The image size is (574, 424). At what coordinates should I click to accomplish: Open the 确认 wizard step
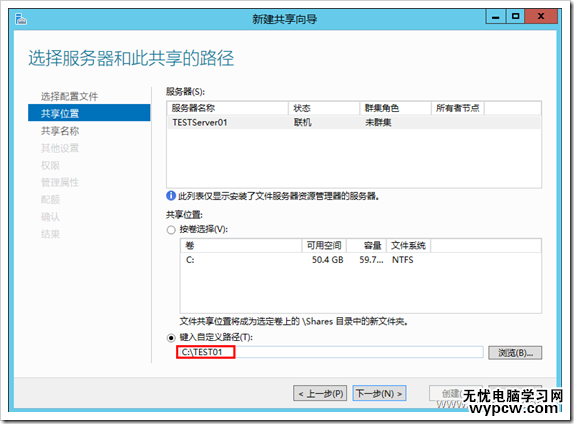(x=50, y=217)
